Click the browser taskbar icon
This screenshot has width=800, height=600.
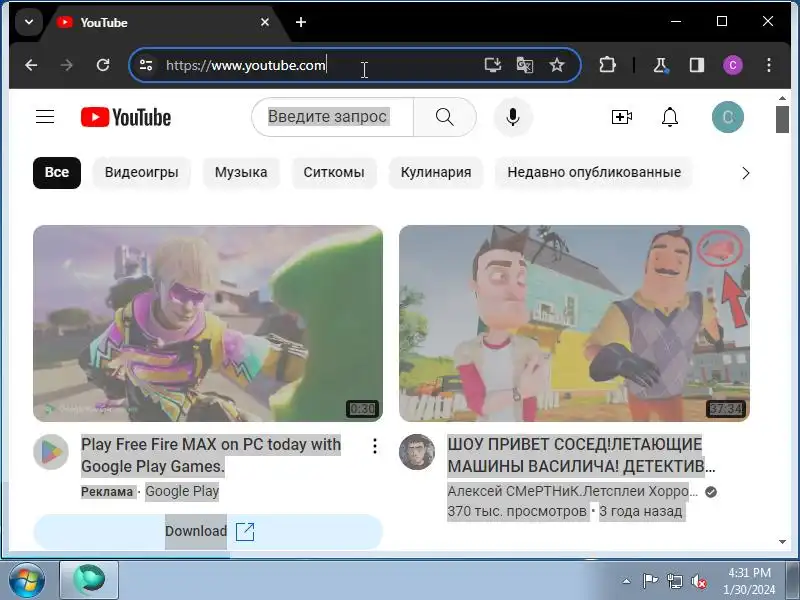(89, 580)
